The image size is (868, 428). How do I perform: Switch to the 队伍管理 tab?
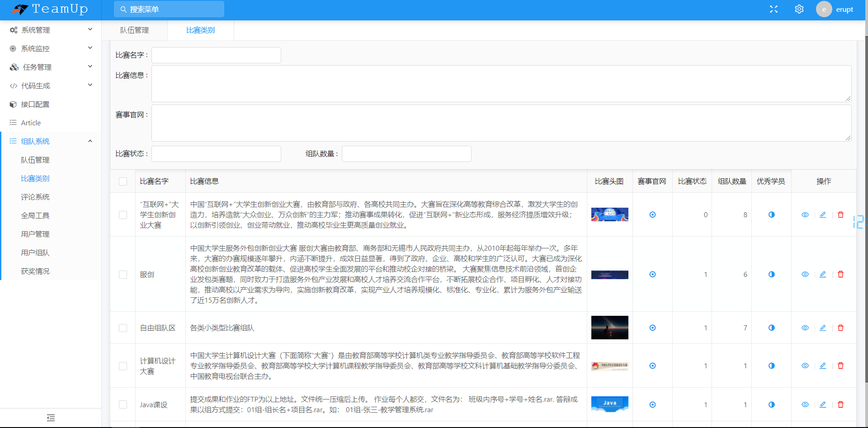pos(134,30)
